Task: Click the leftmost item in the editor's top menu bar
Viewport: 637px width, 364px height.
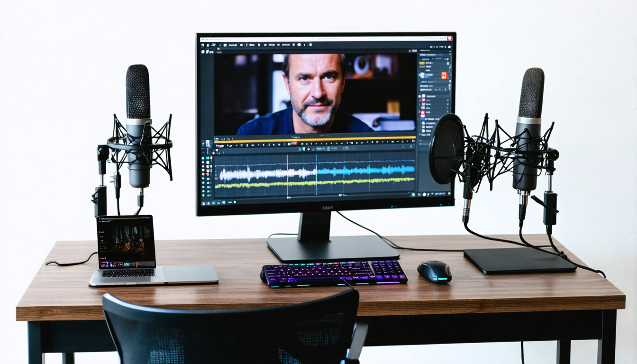Action: point(203,39)
